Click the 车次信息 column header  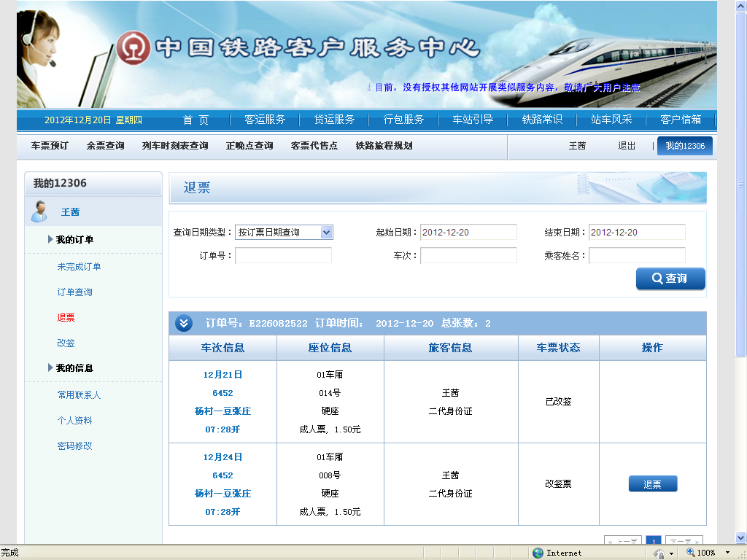coord(222,348)
